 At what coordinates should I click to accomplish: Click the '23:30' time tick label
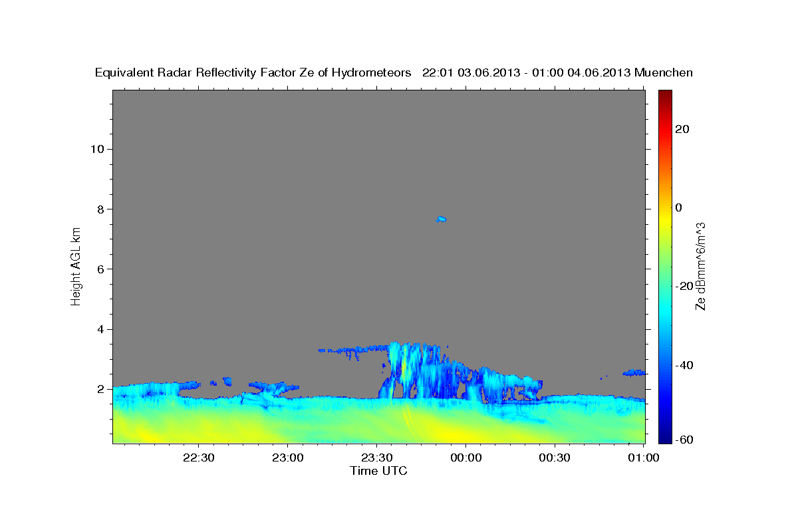pos(377,458)
